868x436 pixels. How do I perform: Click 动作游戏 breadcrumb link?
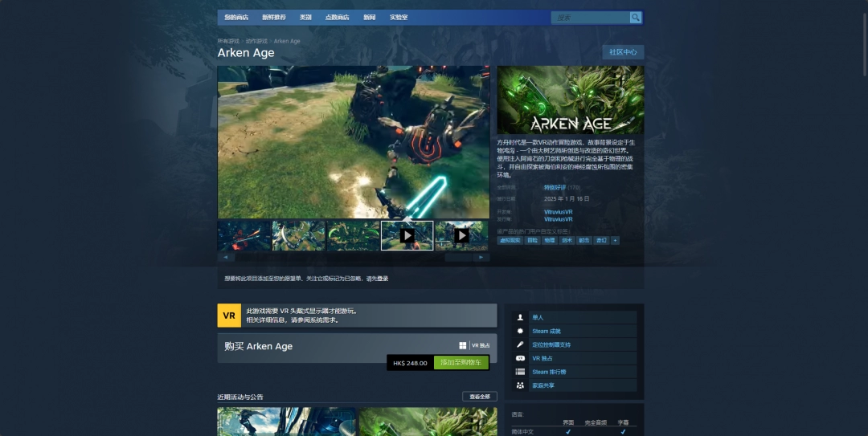click(x=256, y=41)
